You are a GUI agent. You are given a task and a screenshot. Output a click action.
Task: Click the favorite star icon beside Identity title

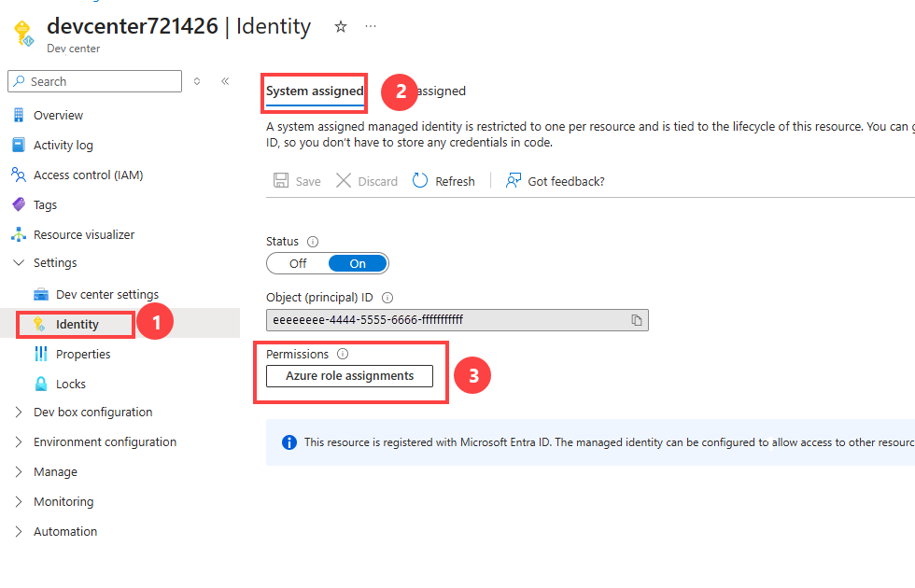pos(341,26)
